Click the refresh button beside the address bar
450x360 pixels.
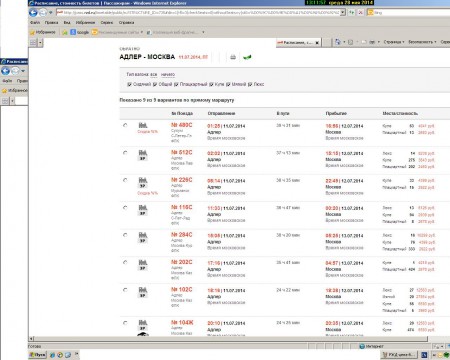point(352,12)
